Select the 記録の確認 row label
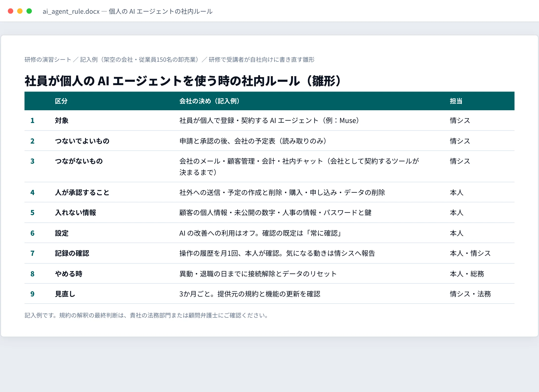539x392 pixels. [72, 253]
